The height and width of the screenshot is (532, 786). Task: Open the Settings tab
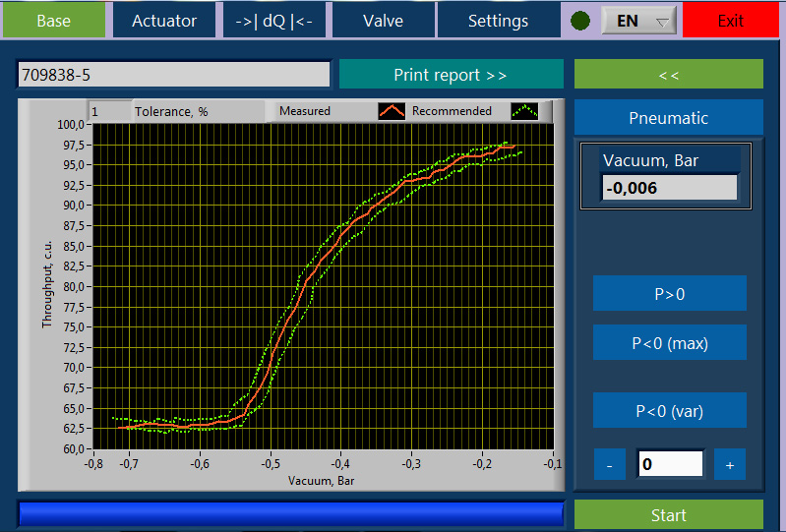click(498, 21)
